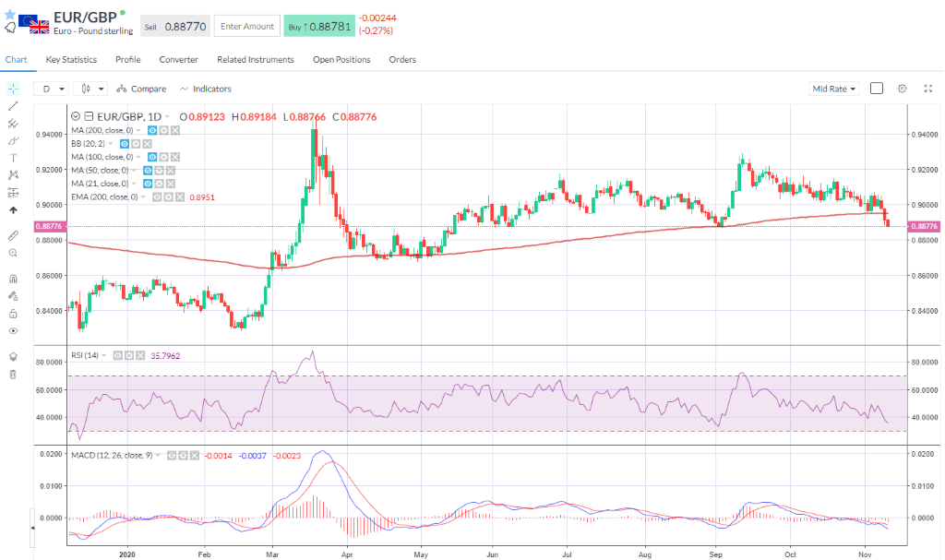This screenshot has width=945, height=560.
Task: Focus the Enter Amount field
Action: coord(247,27)
